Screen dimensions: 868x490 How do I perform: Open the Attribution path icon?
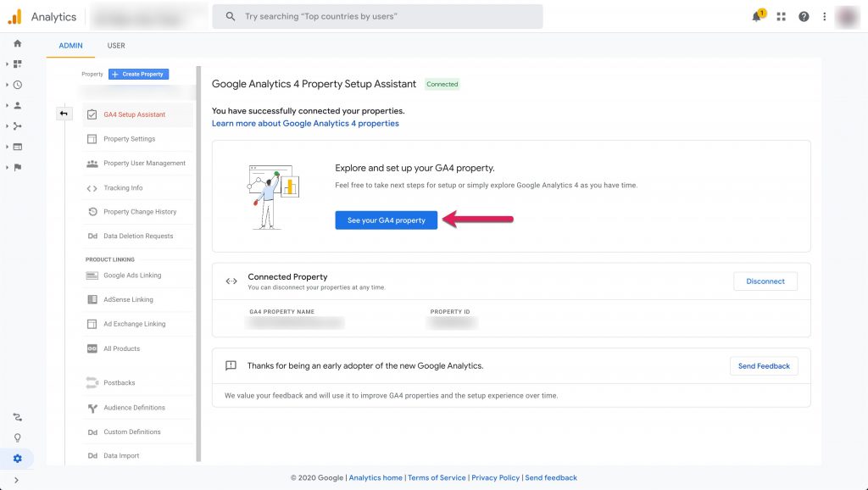(17, 417)
